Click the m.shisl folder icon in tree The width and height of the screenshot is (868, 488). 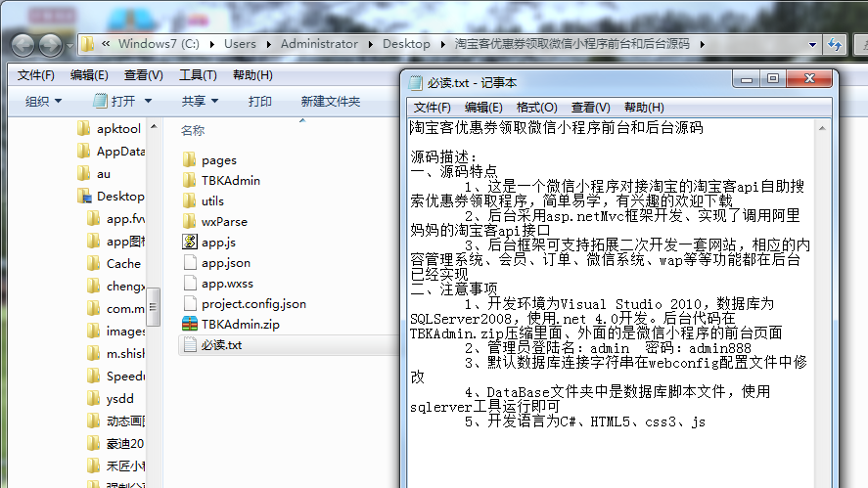(x=94, y=354)
